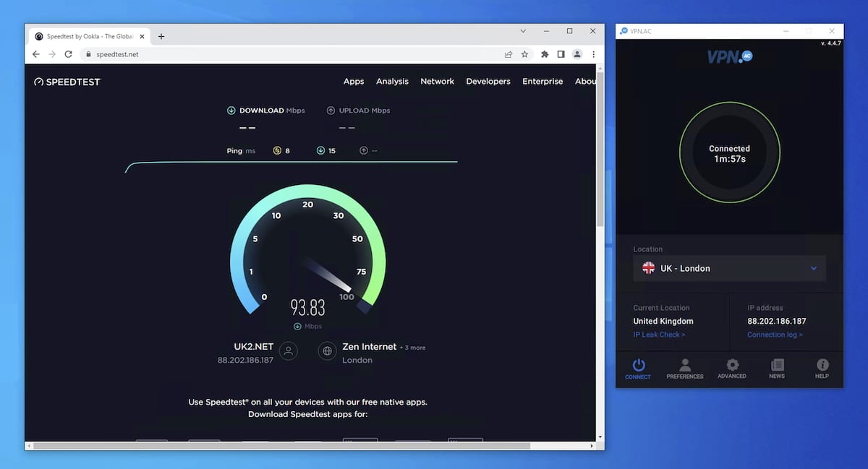Viewport: 868px width, 469px height.
Task: Click the upload latency icon
Action: (x=364, y=150)
